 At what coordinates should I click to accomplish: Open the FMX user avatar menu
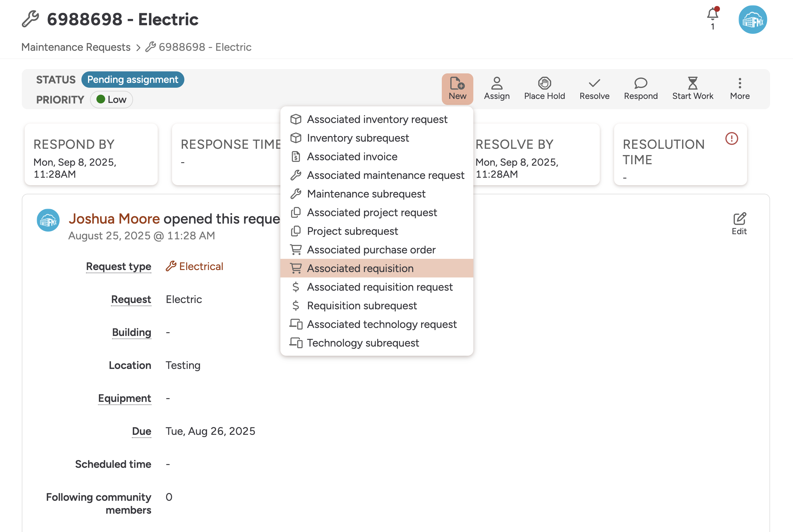click(x=752, y=20)
